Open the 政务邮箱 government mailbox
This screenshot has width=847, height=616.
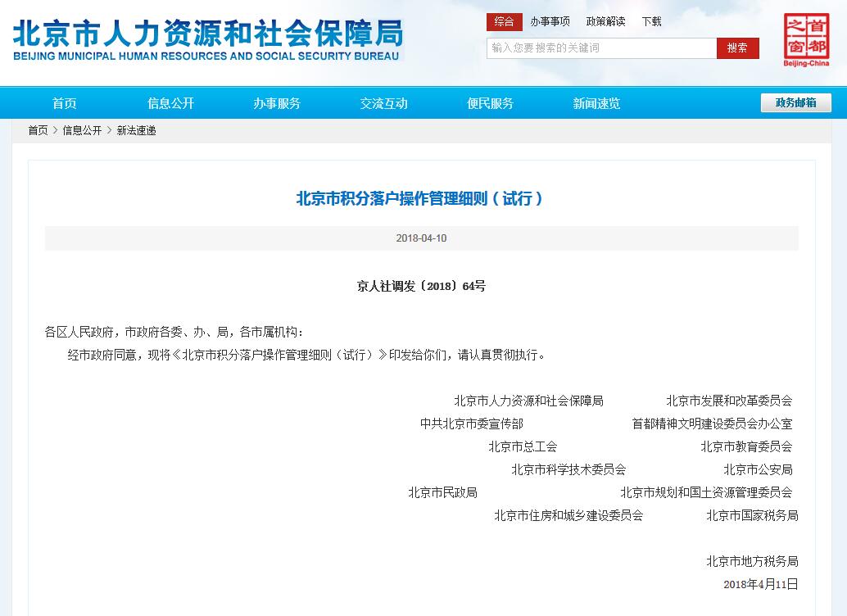(x=796, y=102)
